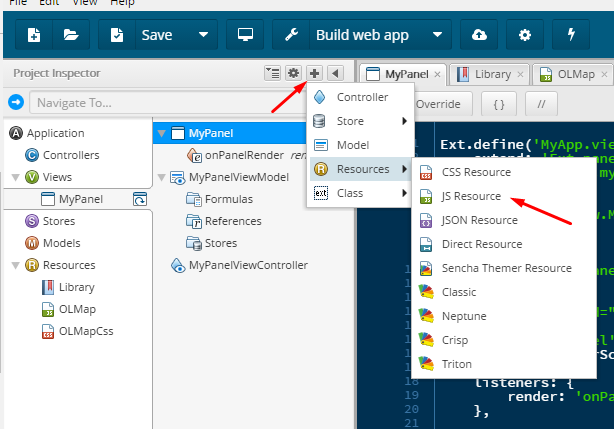The height and width of the screenshot is (429, 614).
Task: Choose Direct Resource from submenu
Action: [504, 244]
